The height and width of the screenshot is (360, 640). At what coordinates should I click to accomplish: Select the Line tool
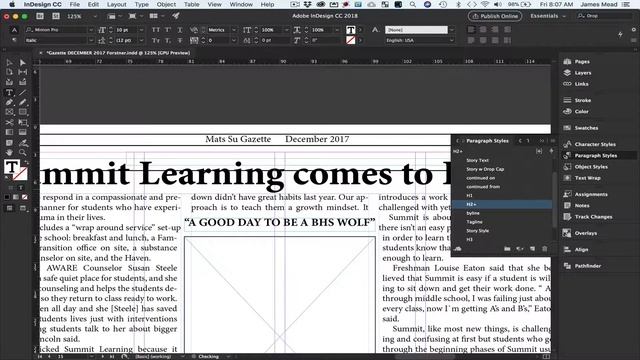(23, 92)
